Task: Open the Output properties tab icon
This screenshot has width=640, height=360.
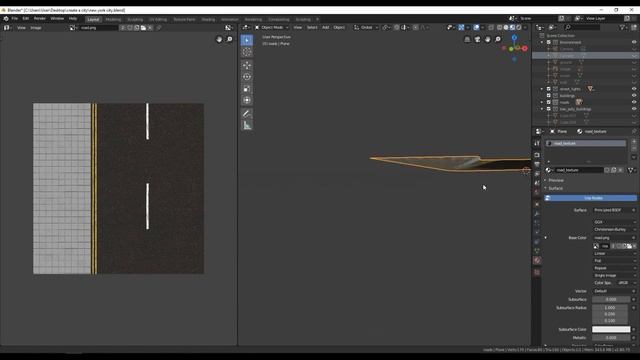Action: pyautogui.click(x=537, y=164)
